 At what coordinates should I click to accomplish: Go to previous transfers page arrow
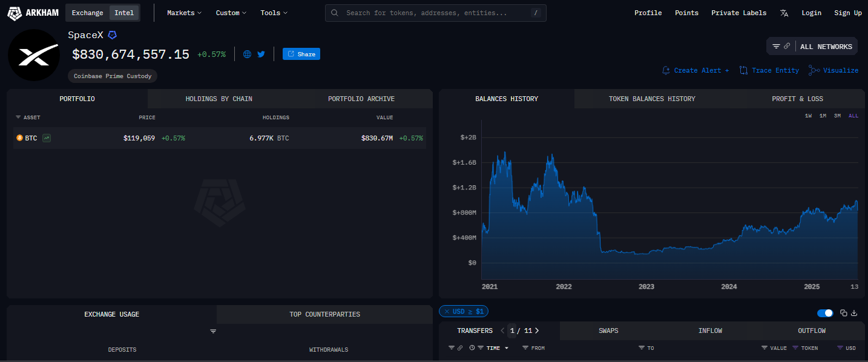pos(502,331)
